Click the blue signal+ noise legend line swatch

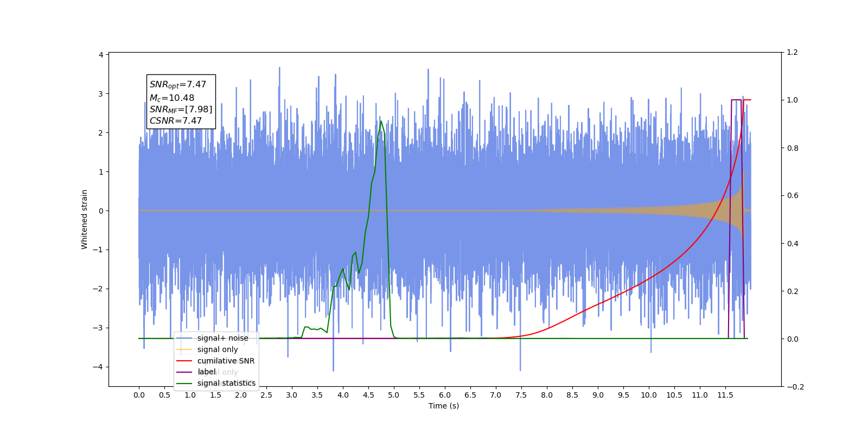click(x=184, y=338)
